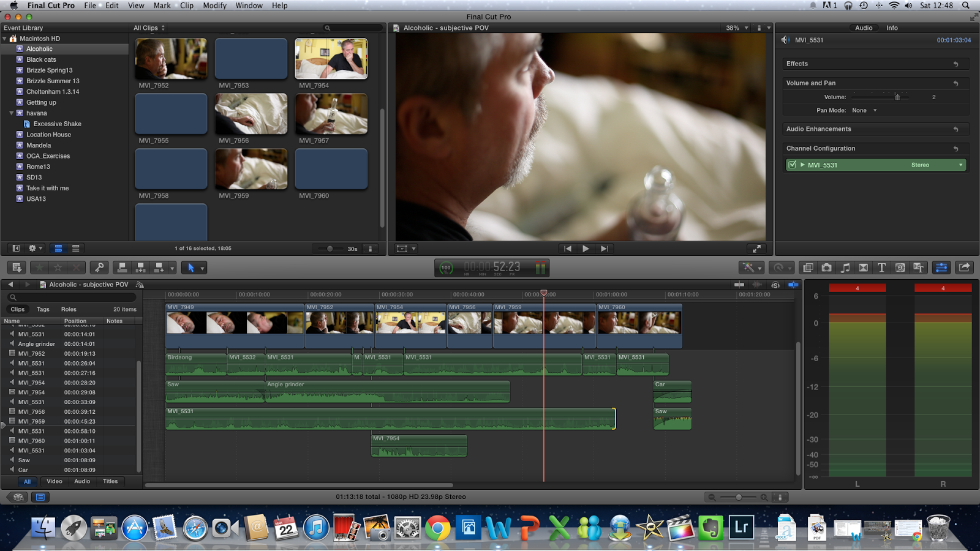This screenshot has height=551, width=980.
Task: Click the Import Media toolbar icon
Action: click(x=17, y=268)
